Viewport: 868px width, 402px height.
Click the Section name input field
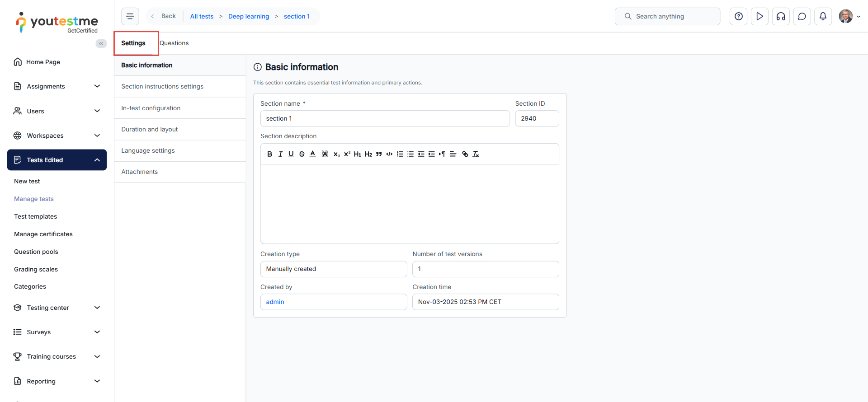[x=385, y=118]
